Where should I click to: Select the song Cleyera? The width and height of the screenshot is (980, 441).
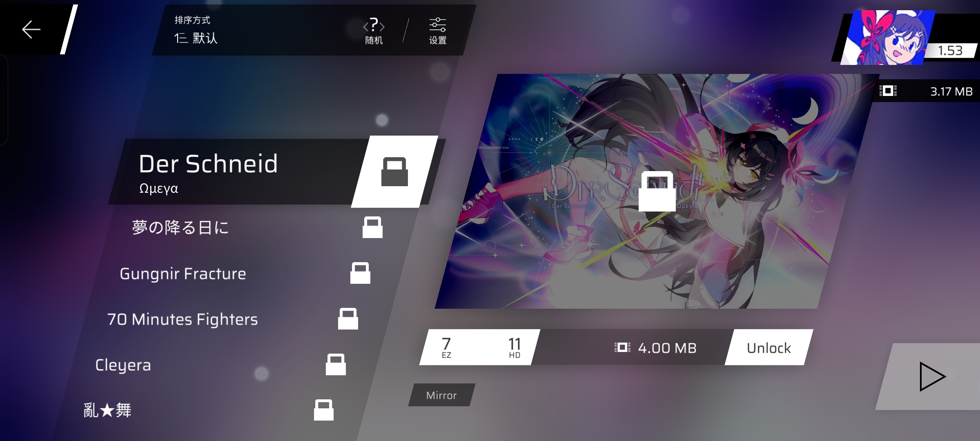123,365
